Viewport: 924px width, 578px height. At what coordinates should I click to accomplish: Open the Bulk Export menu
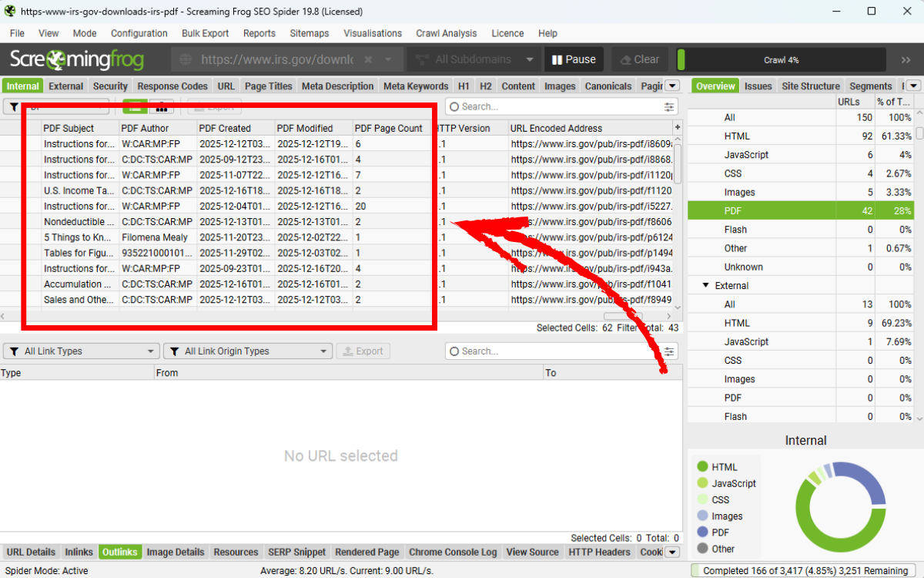[x=205, y=33]
